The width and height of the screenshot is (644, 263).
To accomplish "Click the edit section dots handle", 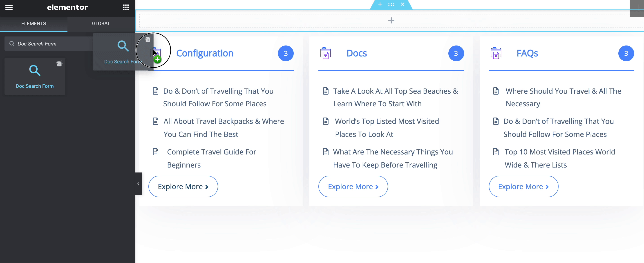I will point(391,5).
